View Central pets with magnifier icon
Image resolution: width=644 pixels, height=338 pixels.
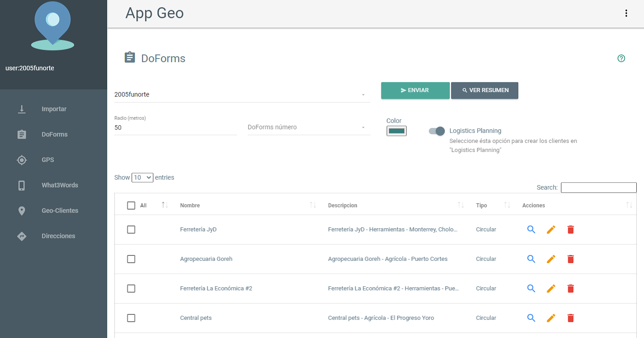[x=531, y=318]
